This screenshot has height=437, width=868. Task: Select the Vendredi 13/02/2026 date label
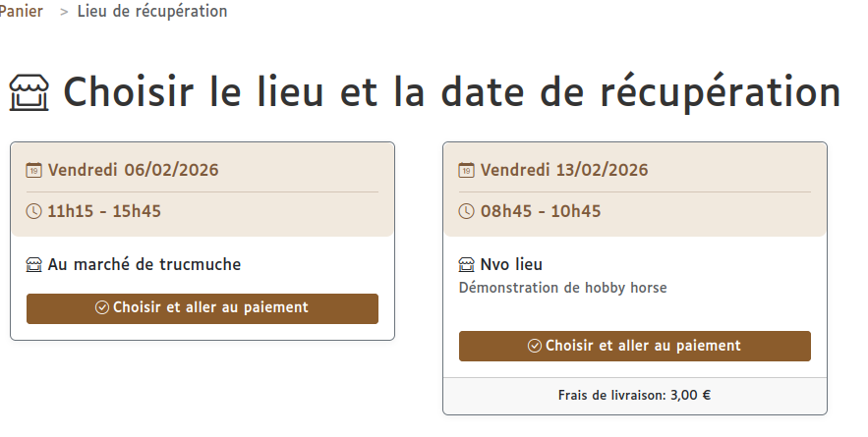564,170
